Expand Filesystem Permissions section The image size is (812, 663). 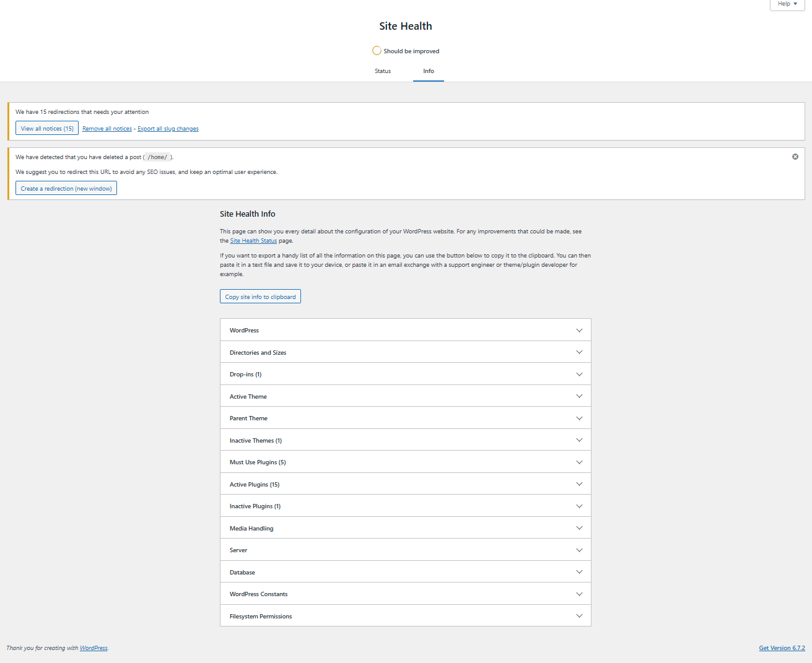[x=406, y=616]
